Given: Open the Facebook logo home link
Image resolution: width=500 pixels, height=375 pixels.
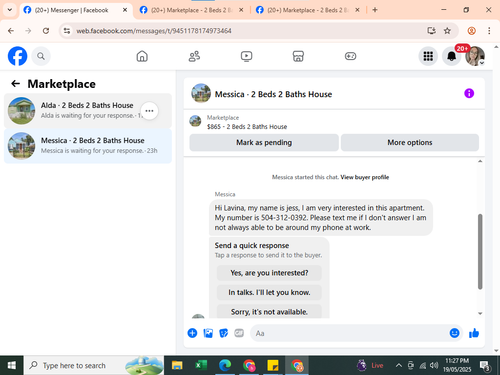Looking at the screenshot, I should pos(17,56).
